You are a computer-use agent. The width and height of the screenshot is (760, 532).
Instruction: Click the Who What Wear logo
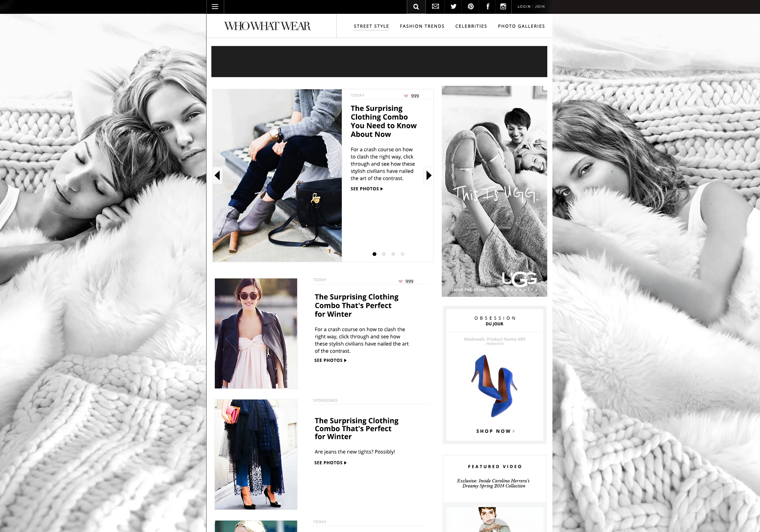click(x=267, y=26)
